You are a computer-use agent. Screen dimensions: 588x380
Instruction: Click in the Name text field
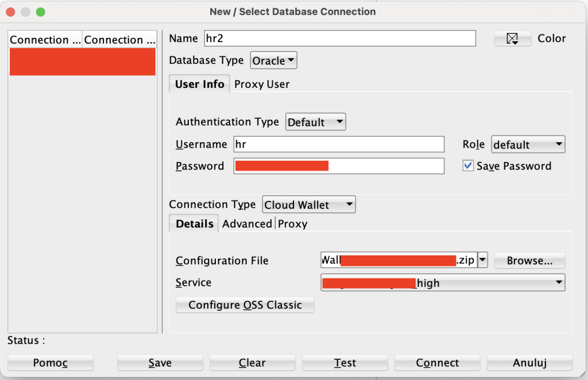click(339, 38)
